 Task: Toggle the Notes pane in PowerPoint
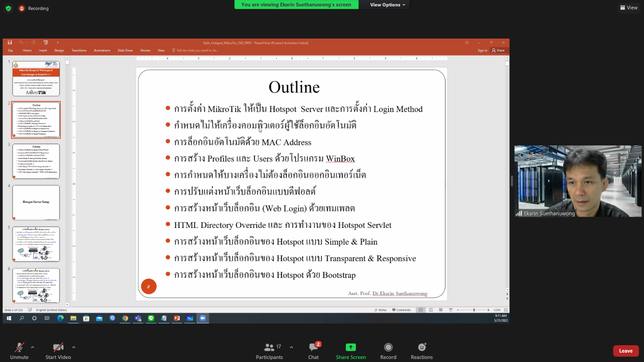tap(381, 310)
